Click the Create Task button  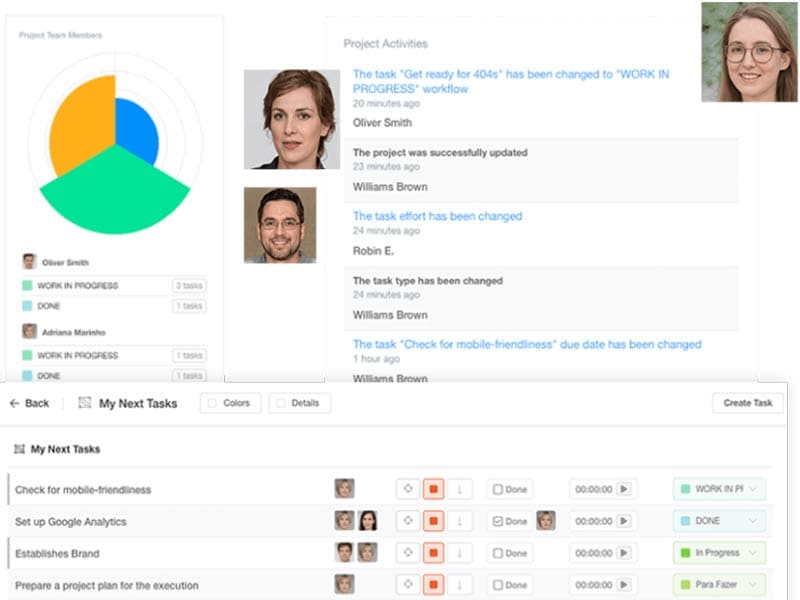pyautogui.click(x=748, y=403)
